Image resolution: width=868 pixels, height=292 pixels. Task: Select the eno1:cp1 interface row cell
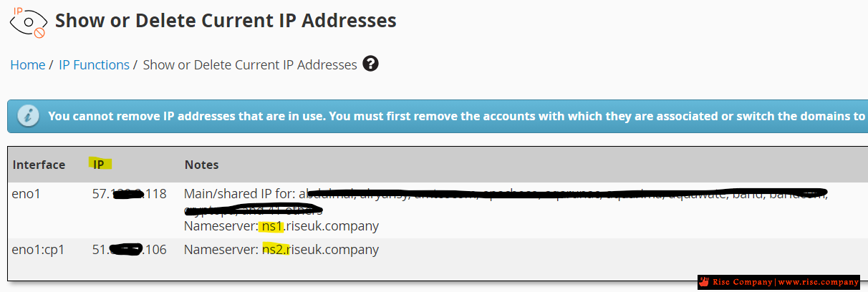pos(37,250)
